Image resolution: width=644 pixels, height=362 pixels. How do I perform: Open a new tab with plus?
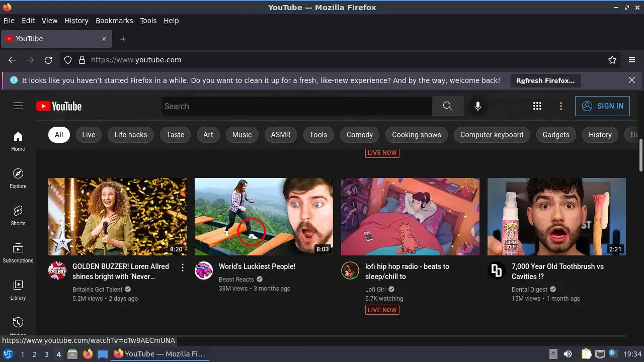coord(123,39)
